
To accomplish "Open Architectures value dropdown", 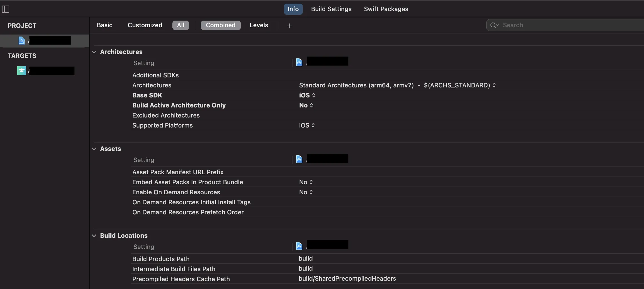I will click(397, 85).
